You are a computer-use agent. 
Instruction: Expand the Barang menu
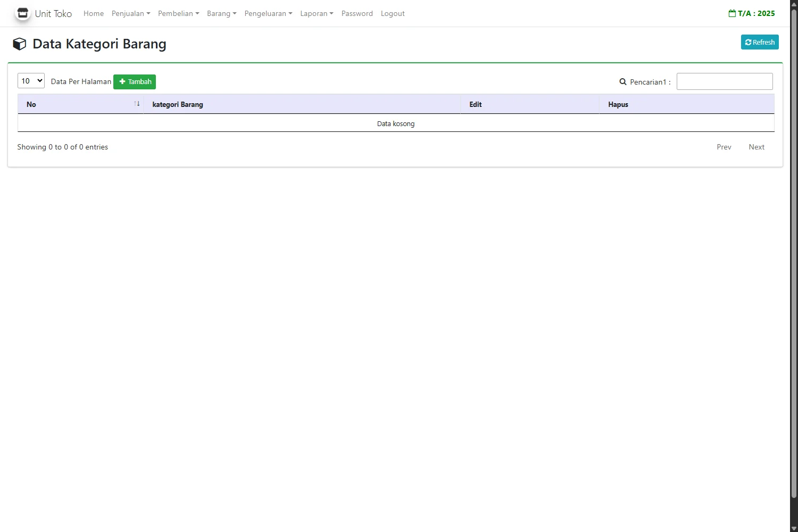click(x=222, y=13)
